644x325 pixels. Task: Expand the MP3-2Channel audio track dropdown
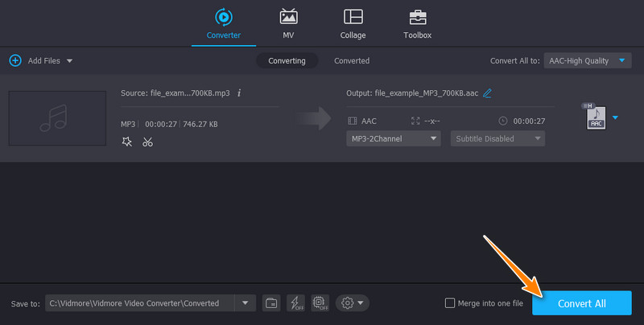(x=394, y=138)
